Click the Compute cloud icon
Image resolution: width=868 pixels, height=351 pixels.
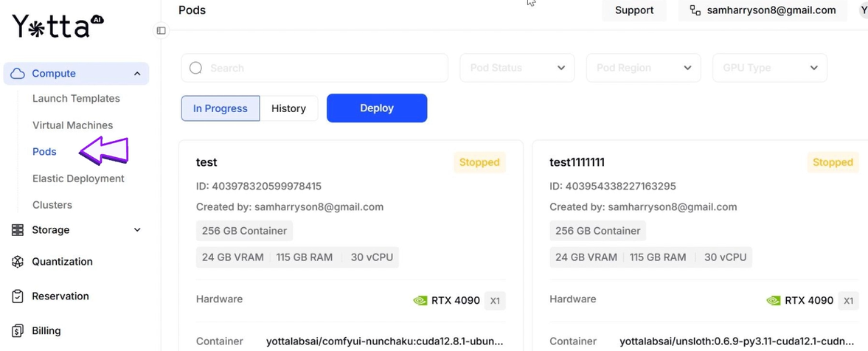(18, 74)
